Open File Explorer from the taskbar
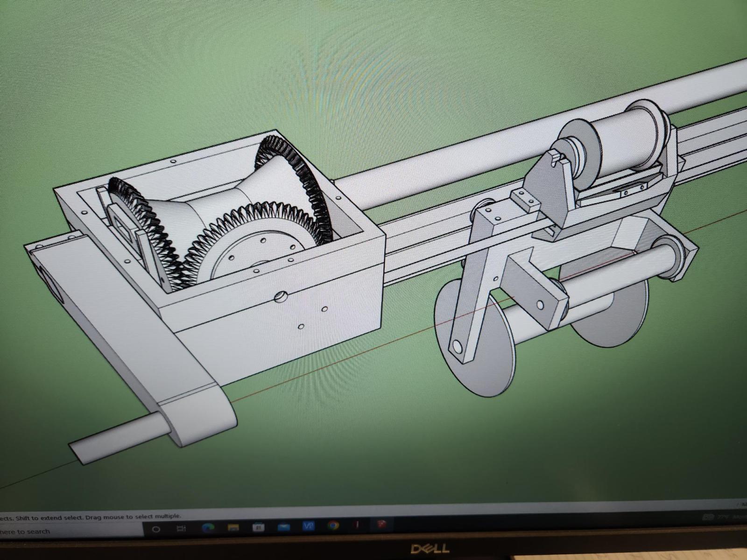The width and height of the screenshot is (747, 560). [x=233, y=527]
